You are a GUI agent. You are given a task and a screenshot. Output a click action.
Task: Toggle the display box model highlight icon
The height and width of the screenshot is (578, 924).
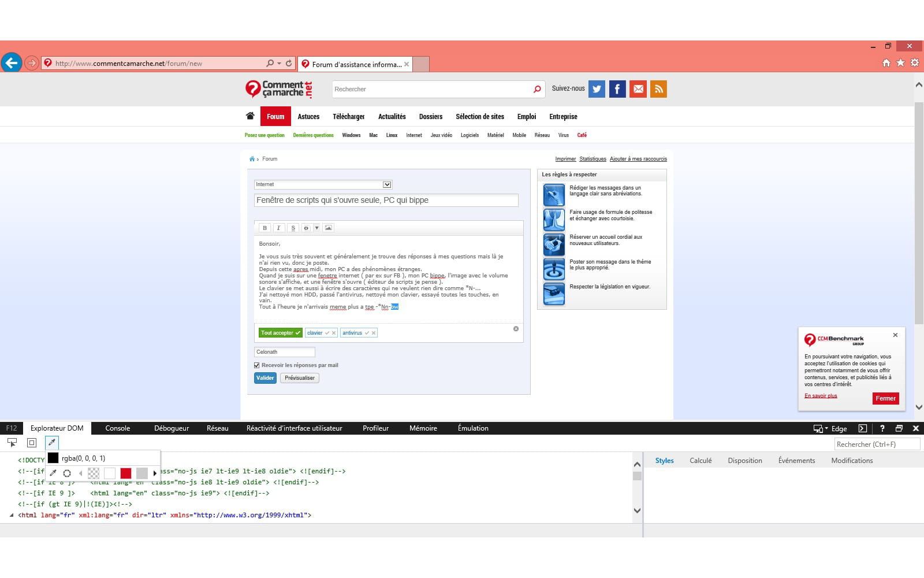tap(32, 443)
